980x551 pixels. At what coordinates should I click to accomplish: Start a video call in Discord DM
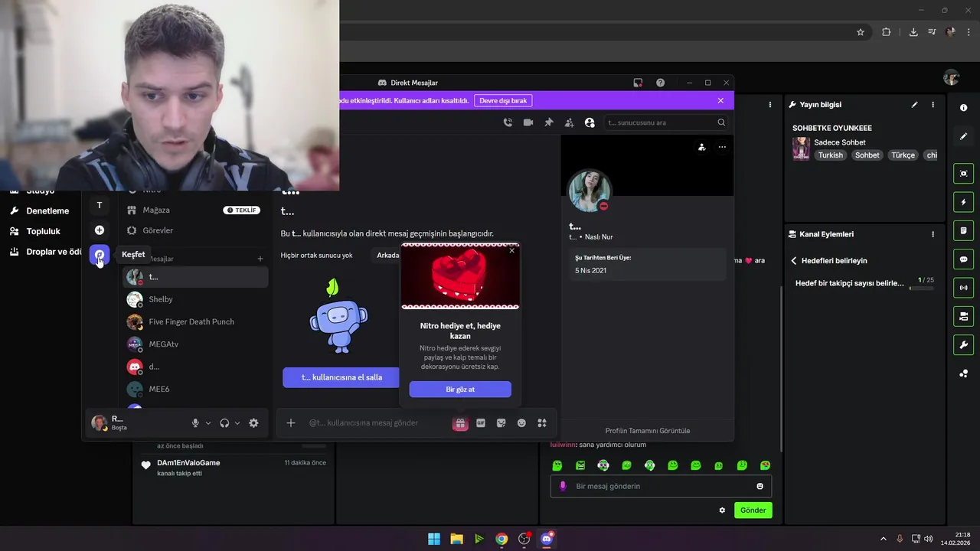pyautogui.click(x=528, y=122)
